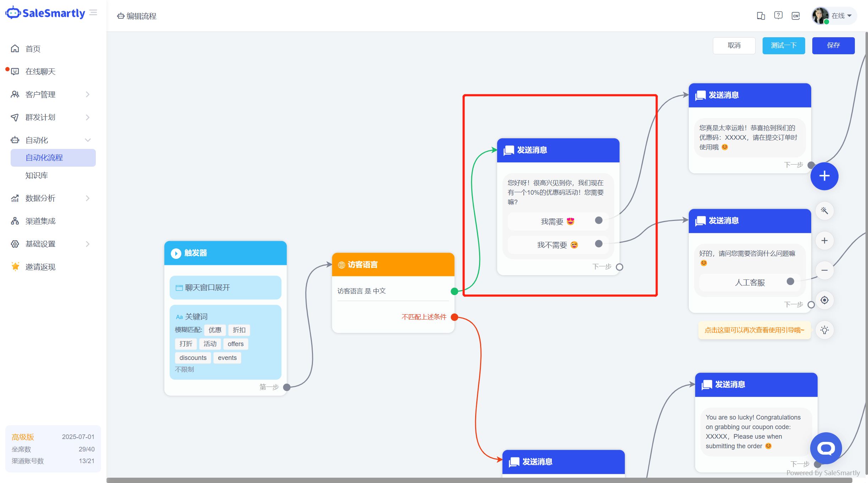Click the offers keyword tag
Viewport: 868px width, 483px height.
click(236, 344)
